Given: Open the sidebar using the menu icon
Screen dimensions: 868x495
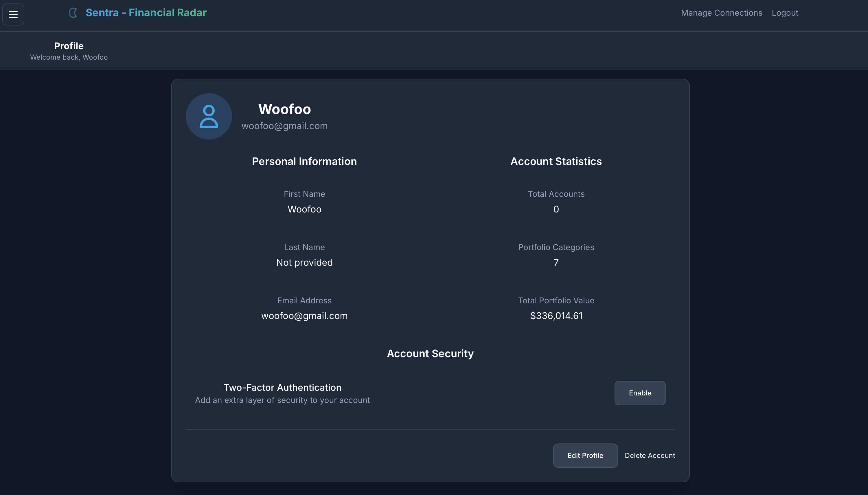Looking at the screenshot, I should (x=13, y=14).
